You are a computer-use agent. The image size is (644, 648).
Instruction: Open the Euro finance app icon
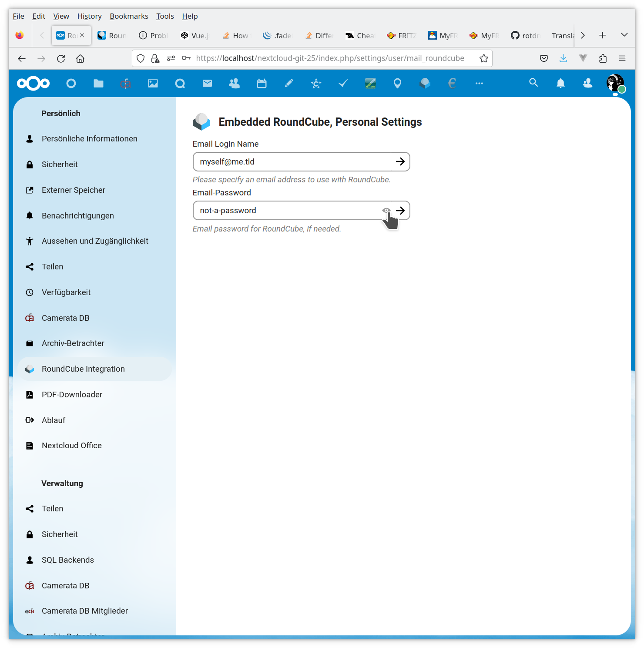tap(452, 83)
